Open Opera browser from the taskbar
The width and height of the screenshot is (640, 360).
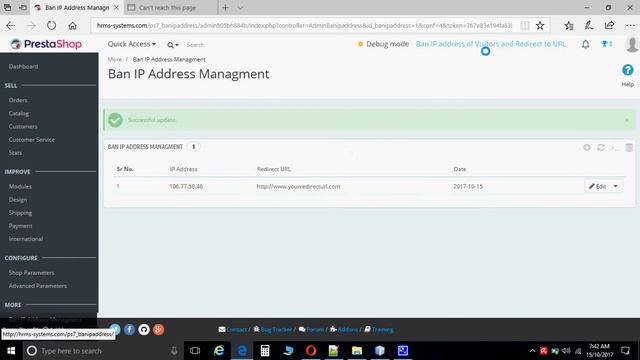[311, 351]
